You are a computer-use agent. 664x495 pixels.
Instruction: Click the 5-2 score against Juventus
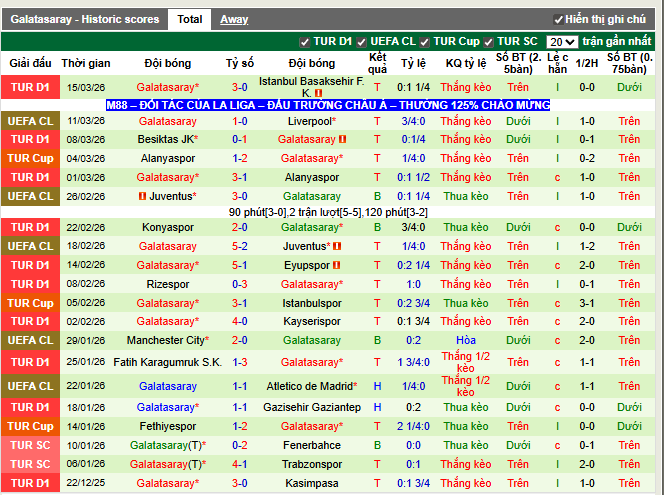240,246
